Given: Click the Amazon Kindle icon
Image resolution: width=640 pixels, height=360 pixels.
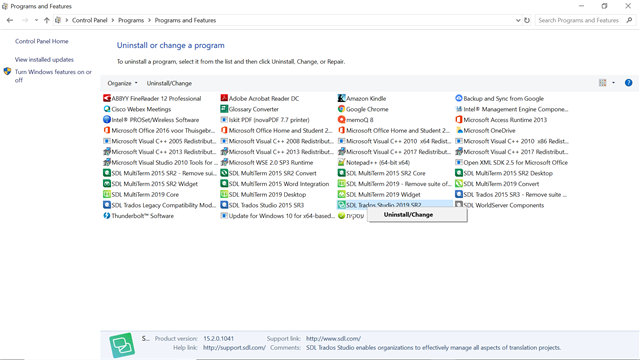Looking at the screenshot, I should (341, 98).
